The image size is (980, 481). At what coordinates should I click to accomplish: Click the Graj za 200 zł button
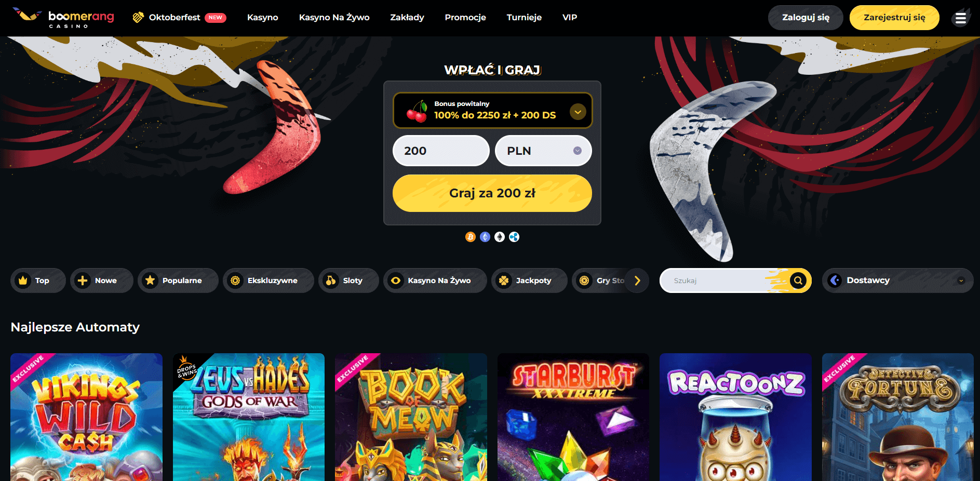pos(492,193)
